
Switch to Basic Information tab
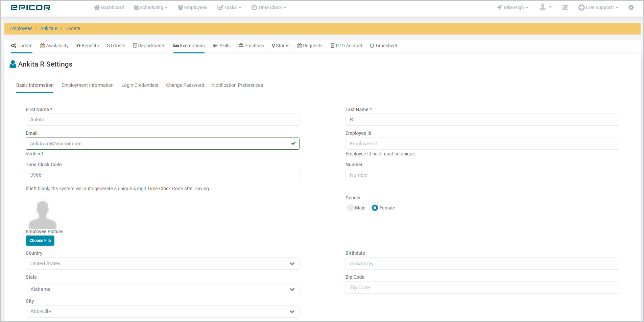click(x=35, y=85)
